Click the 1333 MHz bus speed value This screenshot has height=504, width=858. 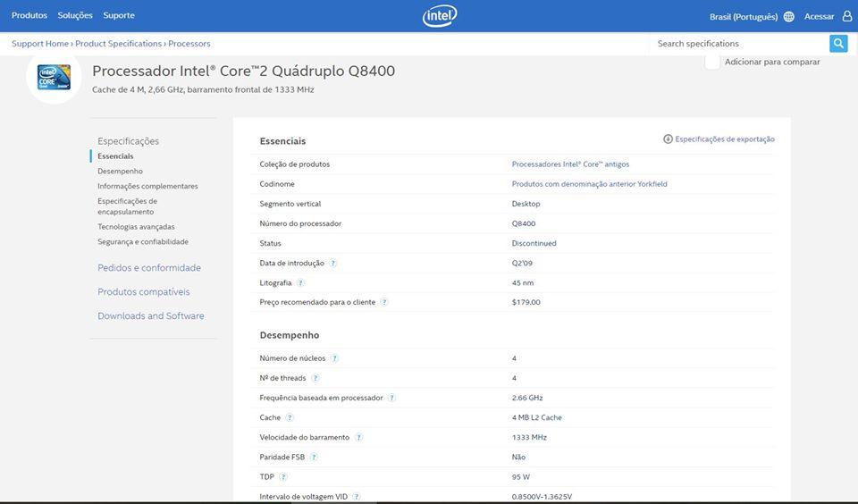pyautogui.click(x=529, y=437)
